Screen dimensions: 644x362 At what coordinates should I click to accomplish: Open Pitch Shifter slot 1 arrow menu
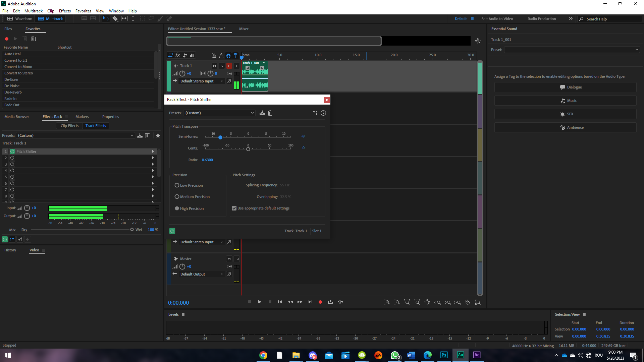153,152
